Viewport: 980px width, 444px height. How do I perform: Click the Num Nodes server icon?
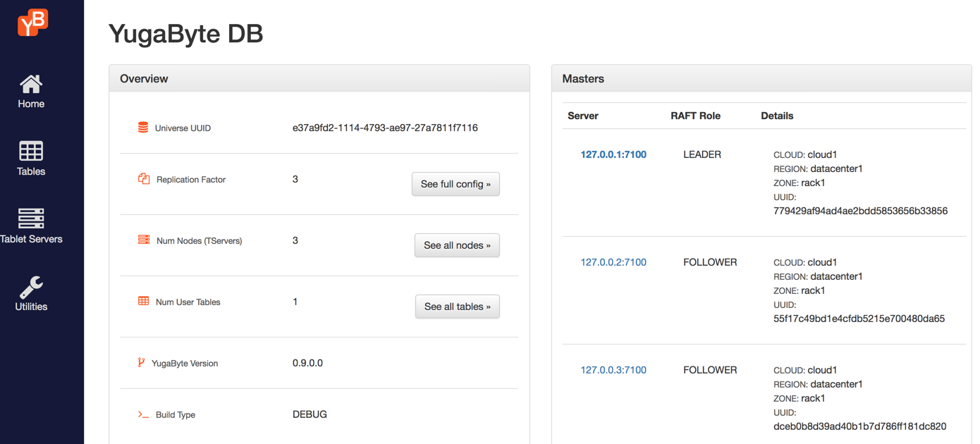(x=144, y=240)
